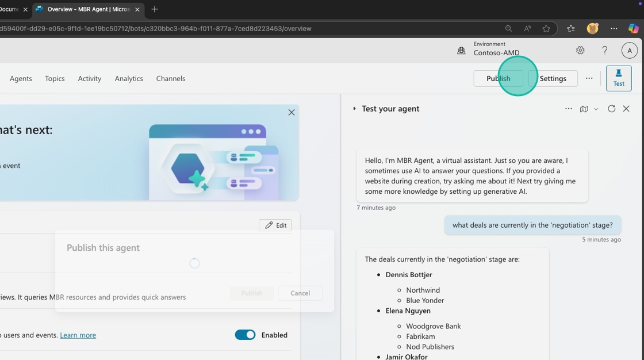Open the environment picker globe icon
Viewport: 644px width, 360px height.
461,51
